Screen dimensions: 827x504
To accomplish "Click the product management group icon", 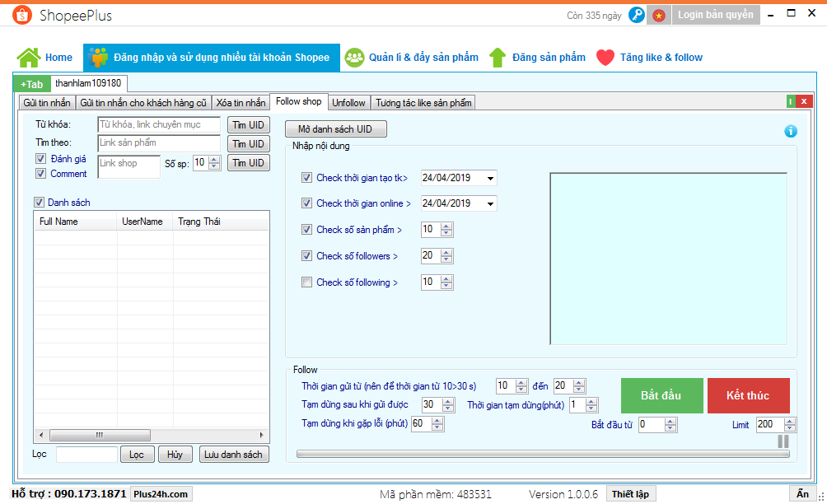I will click(x=354, y=58).
